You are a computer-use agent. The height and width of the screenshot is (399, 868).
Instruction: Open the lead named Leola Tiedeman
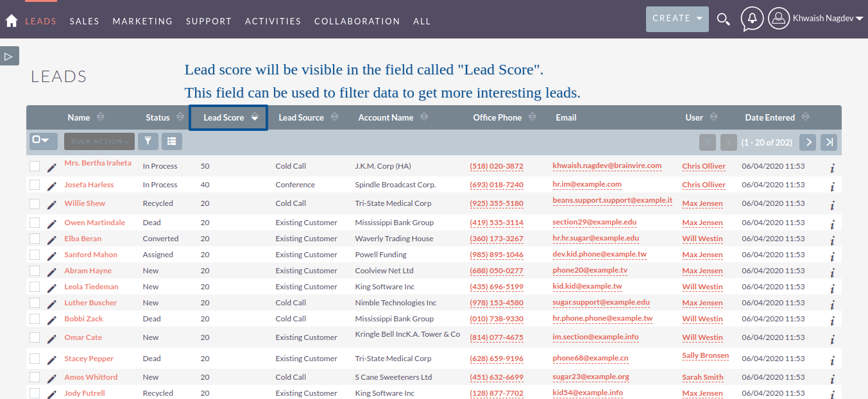click(91, 287)
